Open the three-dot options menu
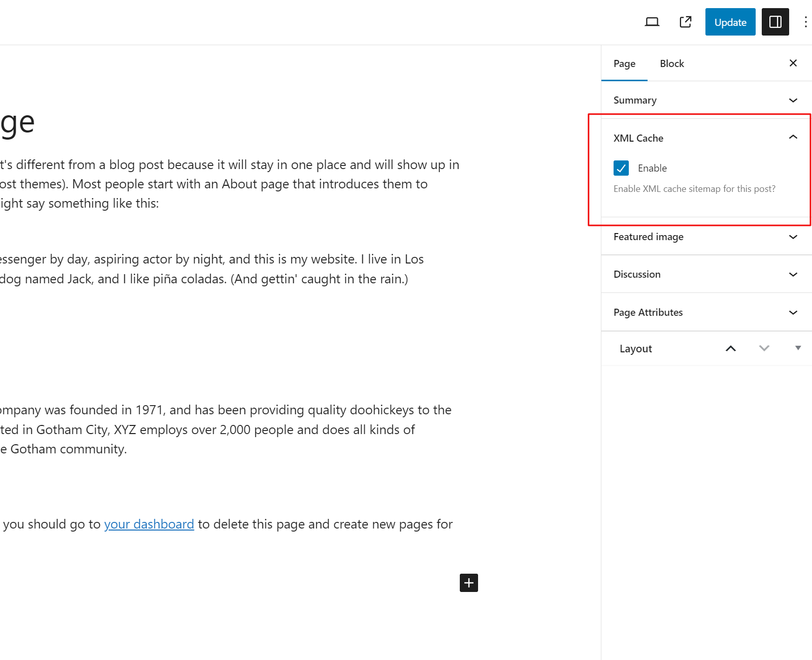The height and width of the screenshot is (660, 812). click(x=805, y=22)
